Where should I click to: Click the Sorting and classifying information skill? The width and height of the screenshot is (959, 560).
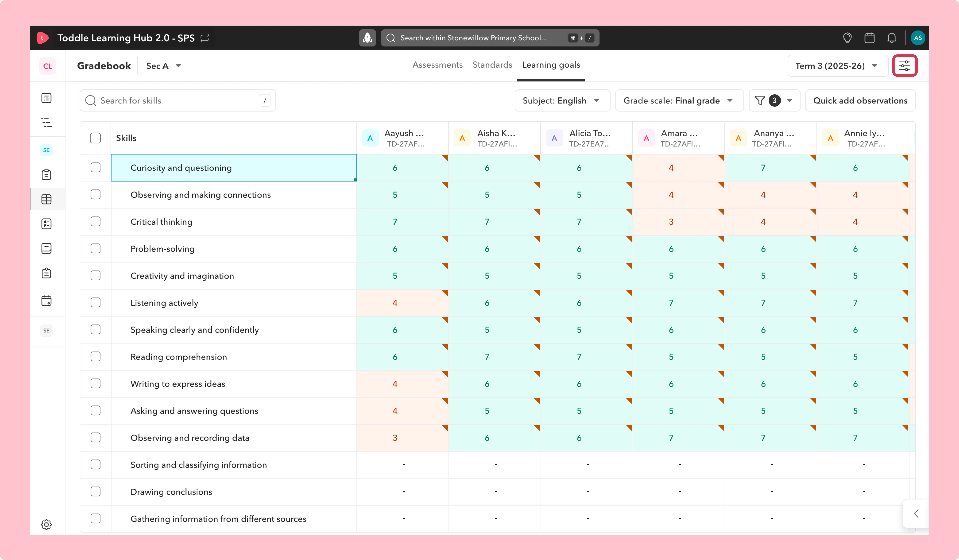[199, 465]
